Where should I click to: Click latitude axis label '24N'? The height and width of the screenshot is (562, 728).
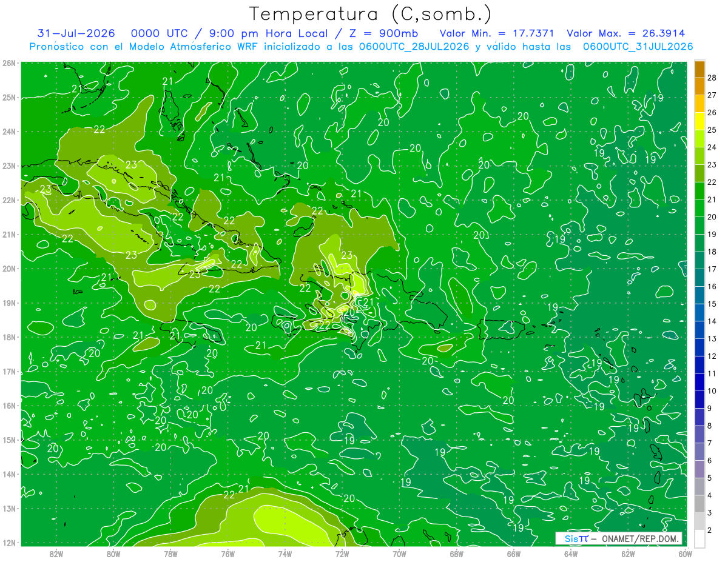click(x=9, y=132)
